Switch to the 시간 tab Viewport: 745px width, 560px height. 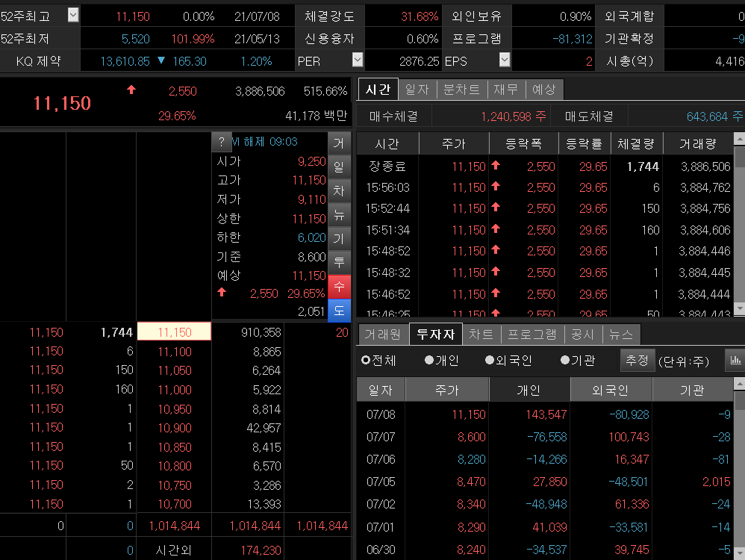[378, 90]
